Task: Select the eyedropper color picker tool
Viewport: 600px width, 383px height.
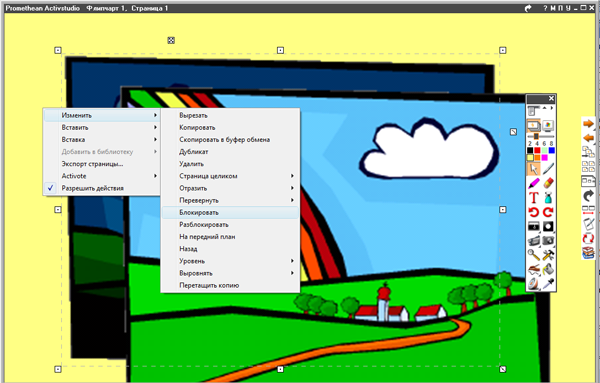Action: click(x=548, y=284)
